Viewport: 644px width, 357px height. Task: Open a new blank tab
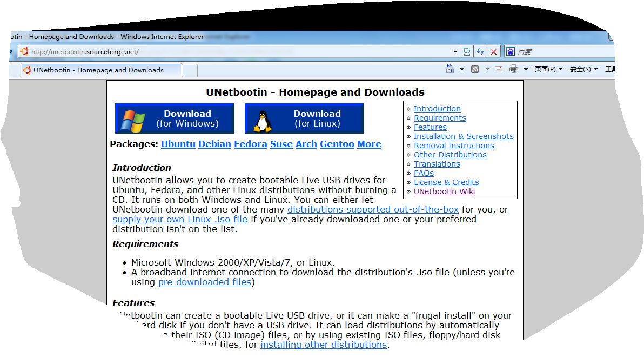[190, 70]
